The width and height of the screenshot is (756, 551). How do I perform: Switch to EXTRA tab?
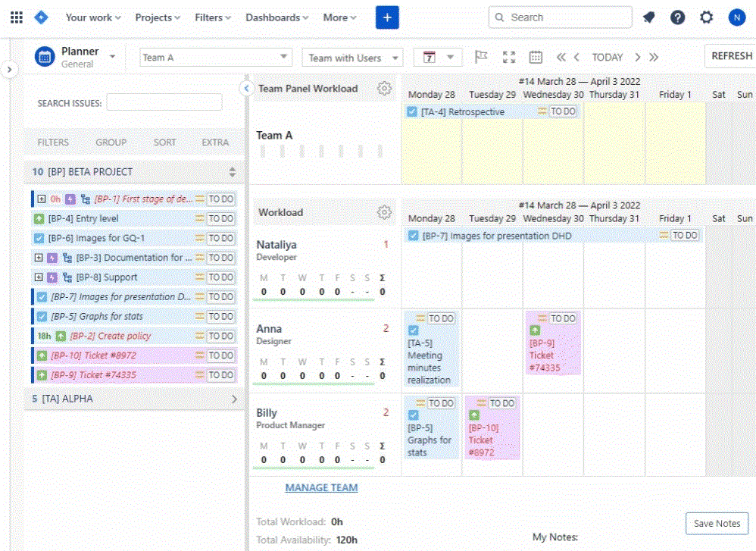coord(215,142)
